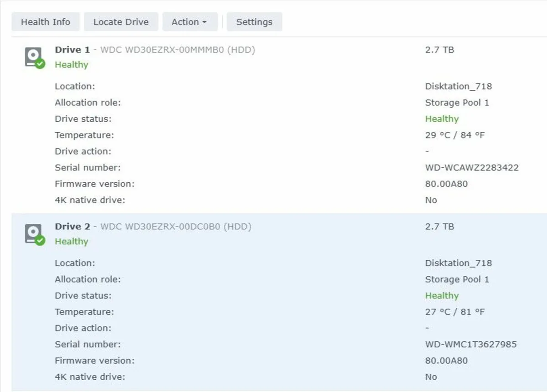Click Drive 1 drive status Healthy value

tap(442, 119)
